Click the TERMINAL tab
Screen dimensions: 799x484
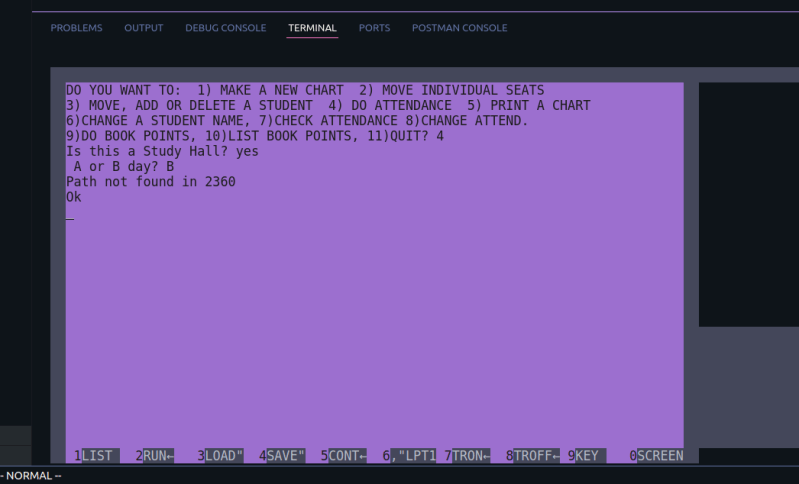tap(312, 28)
